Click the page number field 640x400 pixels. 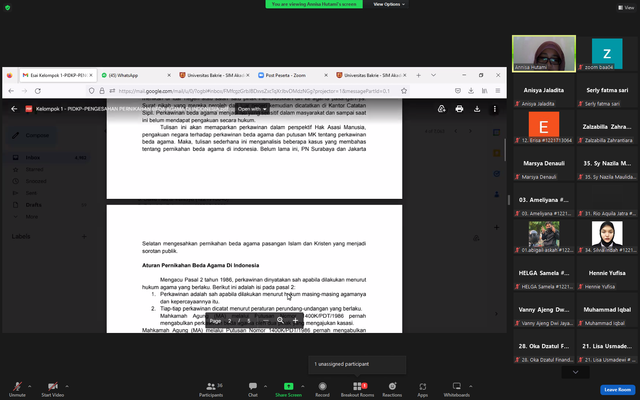point(230,321)
